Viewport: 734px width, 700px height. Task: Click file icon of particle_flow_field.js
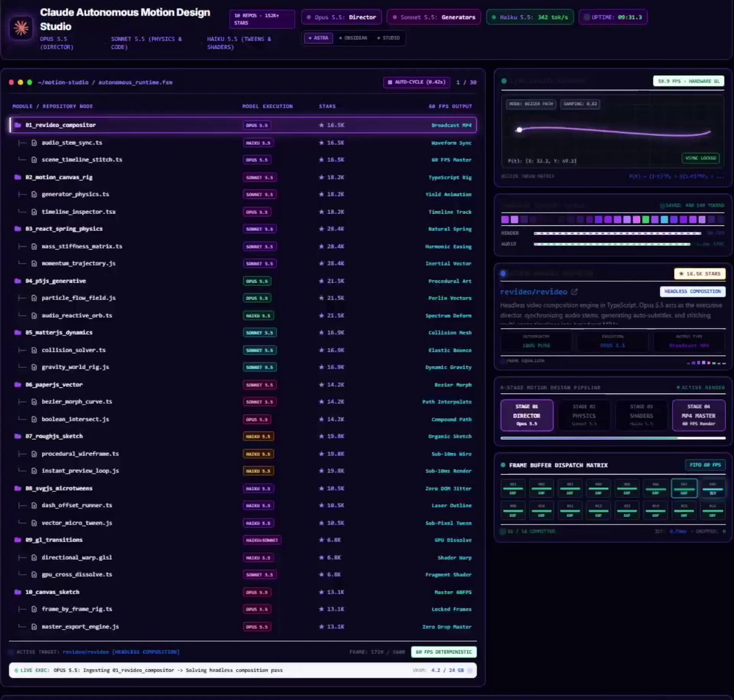click(34, 298)
